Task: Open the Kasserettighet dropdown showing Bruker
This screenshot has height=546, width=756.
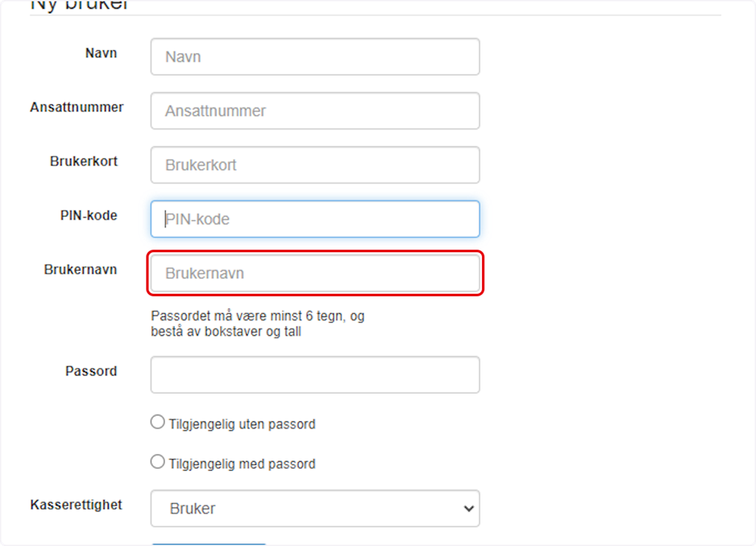Action: pos(315,508)
